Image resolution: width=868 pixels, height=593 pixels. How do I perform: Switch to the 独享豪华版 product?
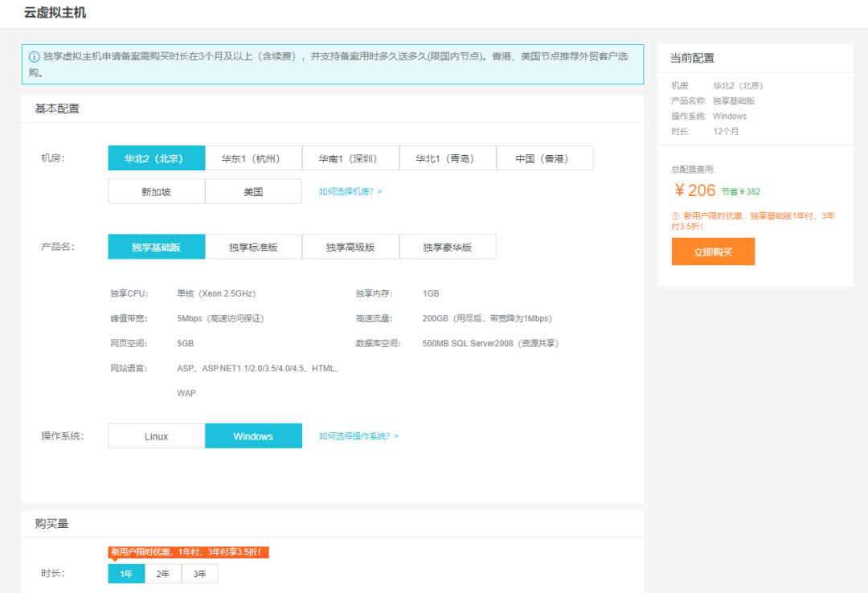(x=448, y=247)
